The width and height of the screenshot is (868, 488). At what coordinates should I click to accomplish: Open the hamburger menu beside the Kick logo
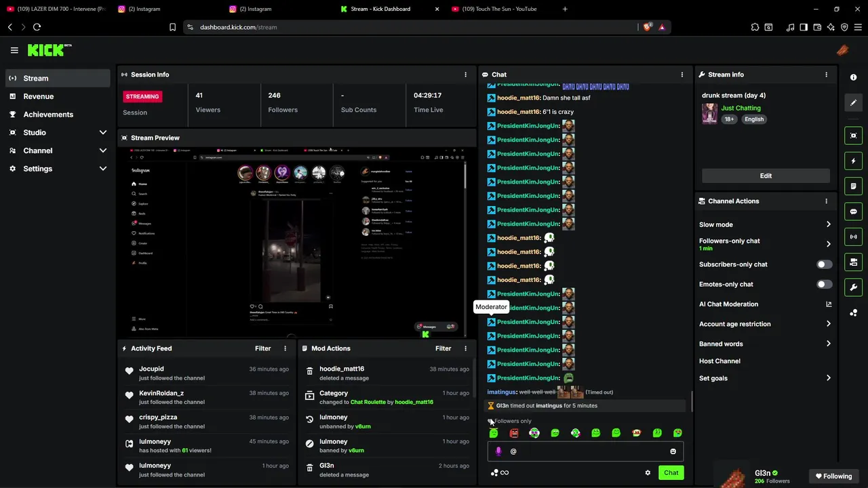coord(14,50)
